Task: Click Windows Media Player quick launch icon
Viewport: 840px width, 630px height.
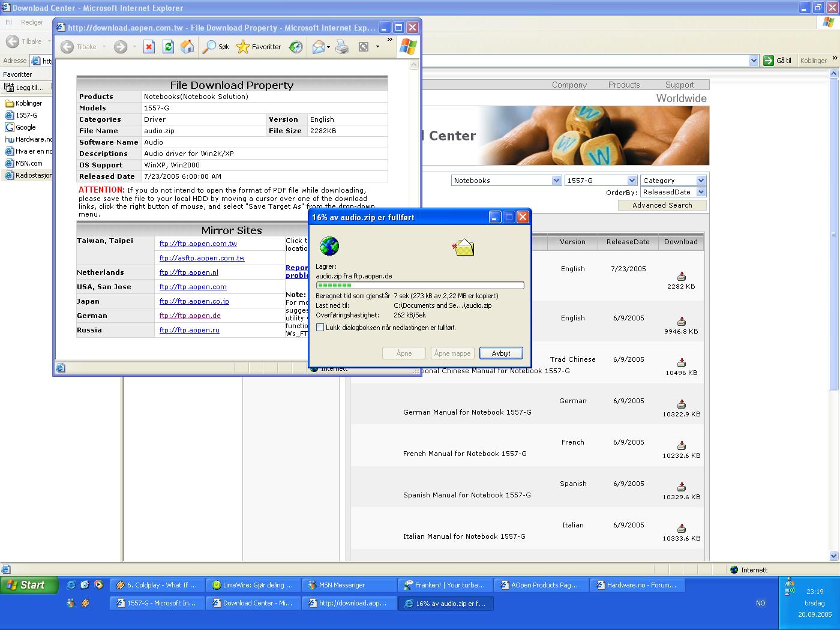Action: [98, 585]
